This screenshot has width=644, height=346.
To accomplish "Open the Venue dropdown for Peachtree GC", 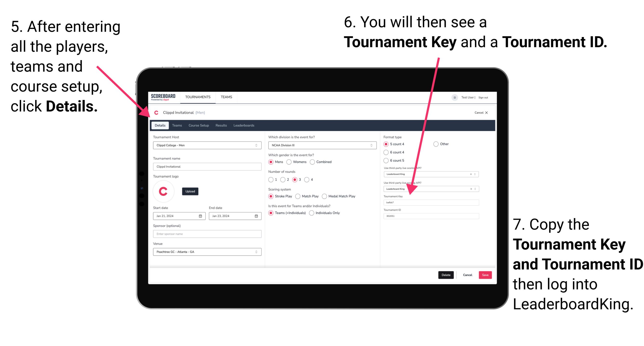I will pyautogui.click(x=256, y=252).
